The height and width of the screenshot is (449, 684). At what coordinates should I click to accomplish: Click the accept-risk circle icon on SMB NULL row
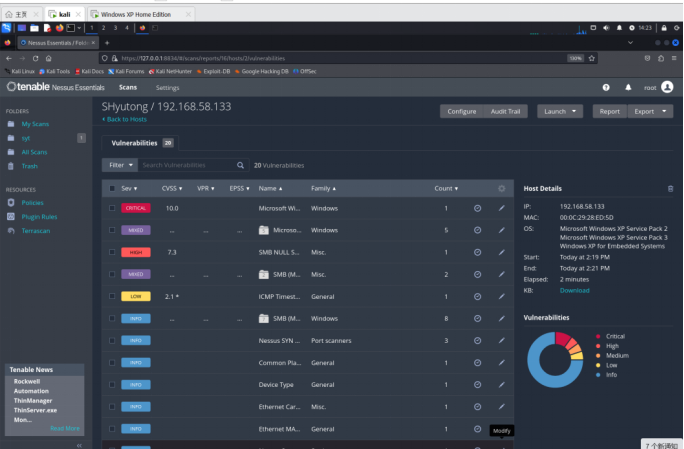pos(478,253)
